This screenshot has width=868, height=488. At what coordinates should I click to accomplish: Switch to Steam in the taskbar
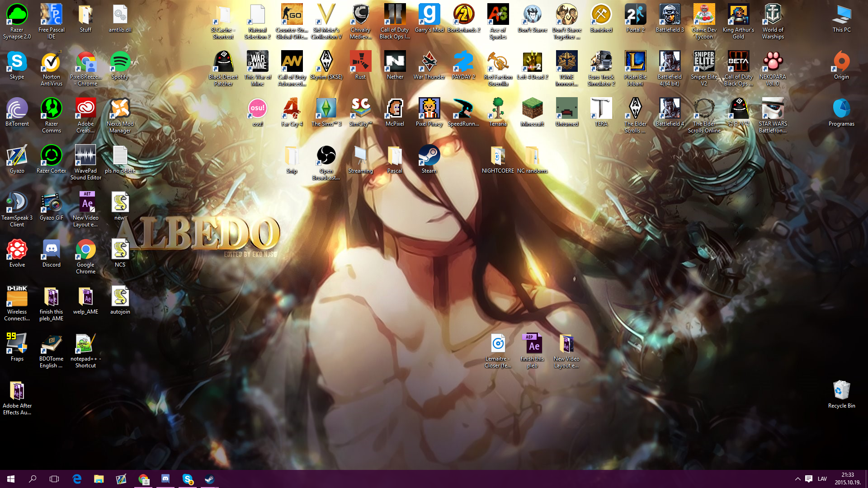point(209,479)
